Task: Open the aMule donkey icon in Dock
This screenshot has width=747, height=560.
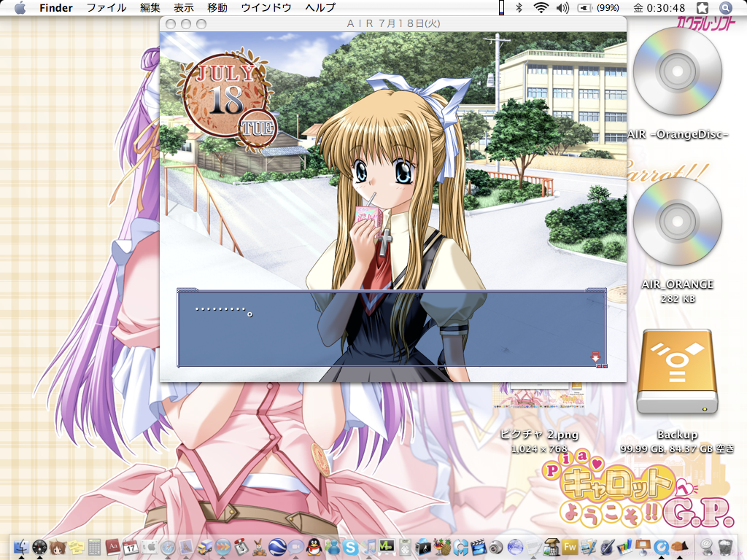Action: tap(259, 547)
